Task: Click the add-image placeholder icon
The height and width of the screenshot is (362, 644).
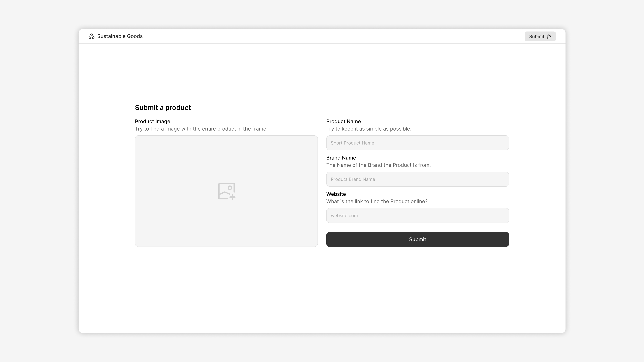Action: [x=227, y=191]
